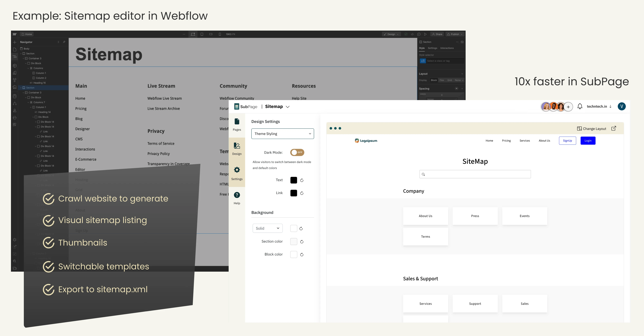Collapse all in Navigator panel header
Screen dimensions: 644x336
point(58,42)
